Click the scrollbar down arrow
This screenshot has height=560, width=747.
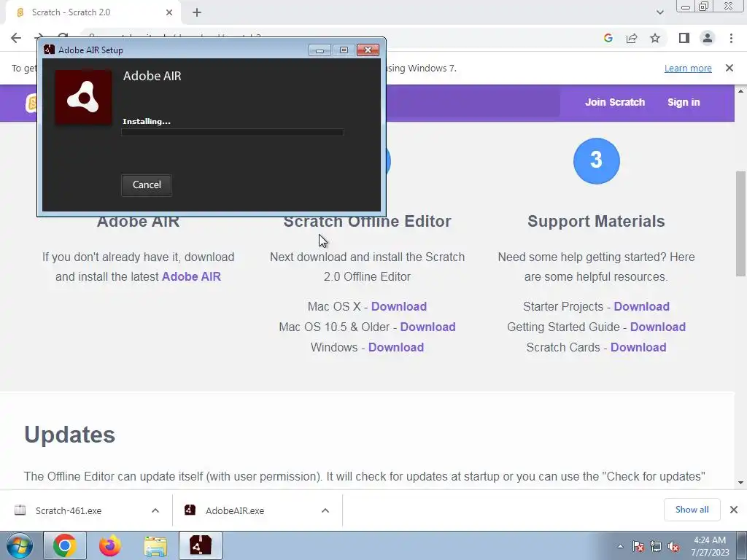tap(740, 483)
